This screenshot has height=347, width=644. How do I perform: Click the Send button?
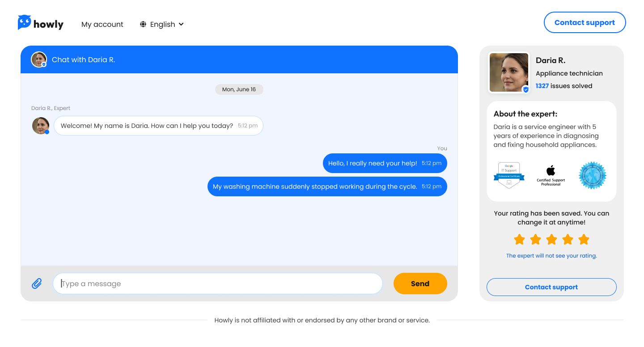420,284
